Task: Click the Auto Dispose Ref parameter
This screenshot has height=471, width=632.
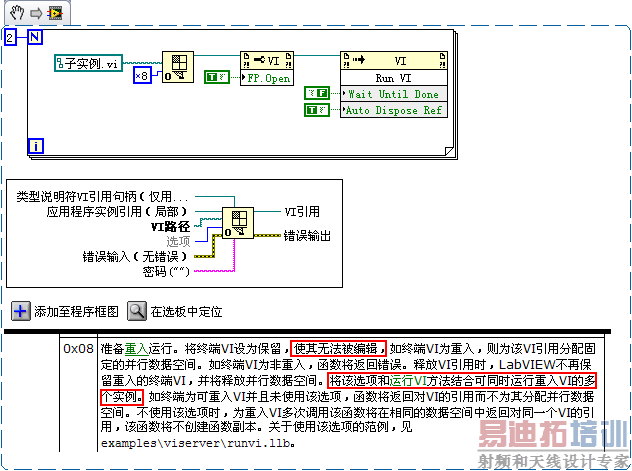Action: pyautogui.click(x=394, y=110)
